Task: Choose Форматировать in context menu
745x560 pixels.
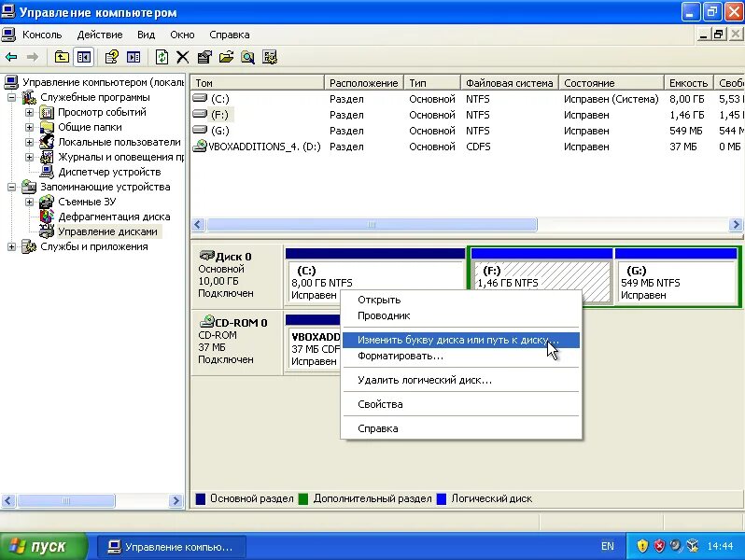Action: tap(461, 356)
